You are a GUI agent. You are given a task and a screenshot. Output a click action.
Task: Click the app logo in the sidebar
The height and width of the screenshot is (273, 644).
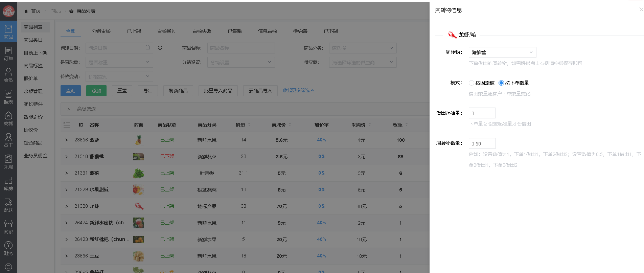click(8, 11)
